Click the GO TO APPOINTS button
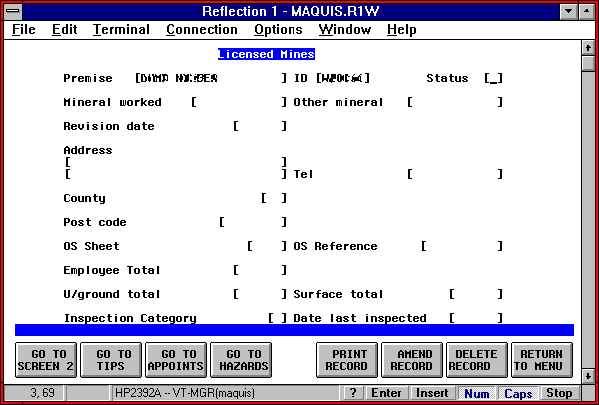 (x=176, y=360)
